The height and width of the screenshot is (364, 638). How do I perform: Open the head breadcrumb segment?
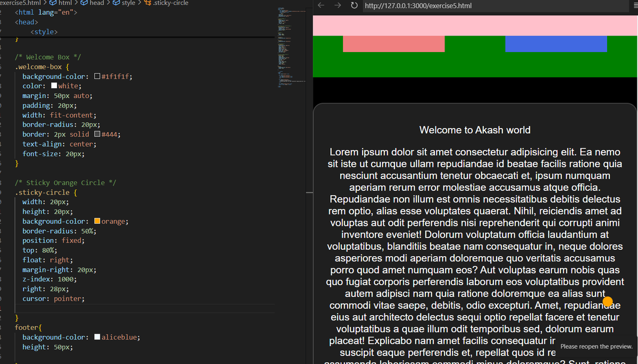[x=97, y=3]
